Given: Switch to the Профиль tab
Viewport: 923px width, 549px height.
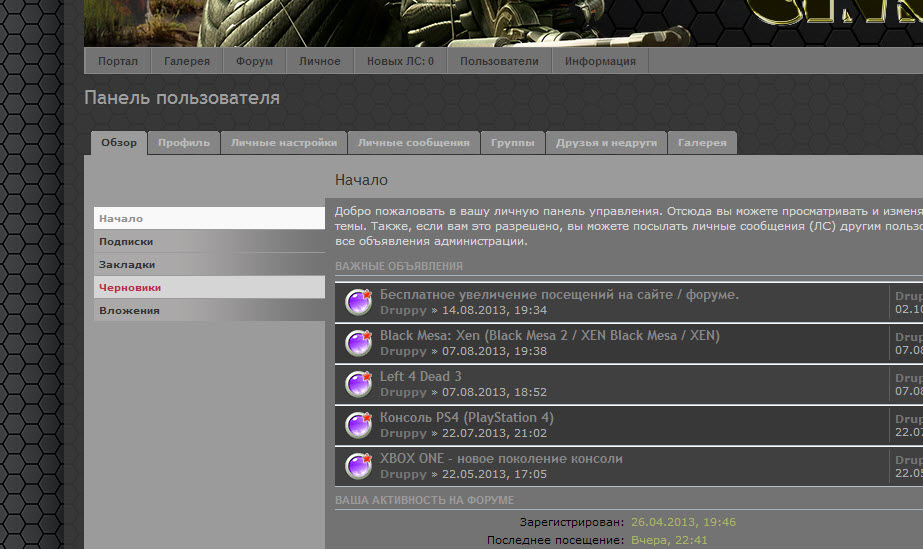Looking at the screenshot, I should point(184,143).
